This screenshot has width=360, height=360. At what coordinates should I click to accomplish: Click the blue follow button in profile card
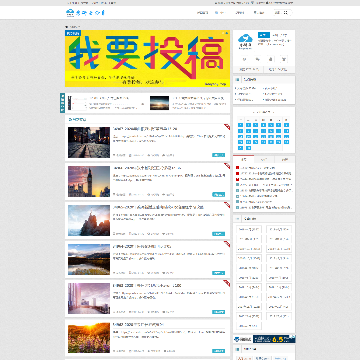[x=264, y=35]
